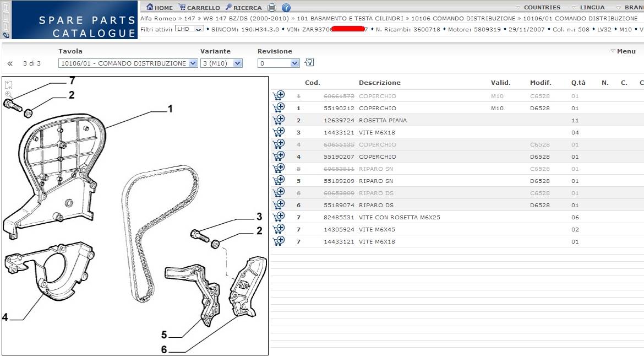This screenshot has height=356, width=644.
Task: Open RICERCA search
Action: pyautogui.click(x=243, y=7)
